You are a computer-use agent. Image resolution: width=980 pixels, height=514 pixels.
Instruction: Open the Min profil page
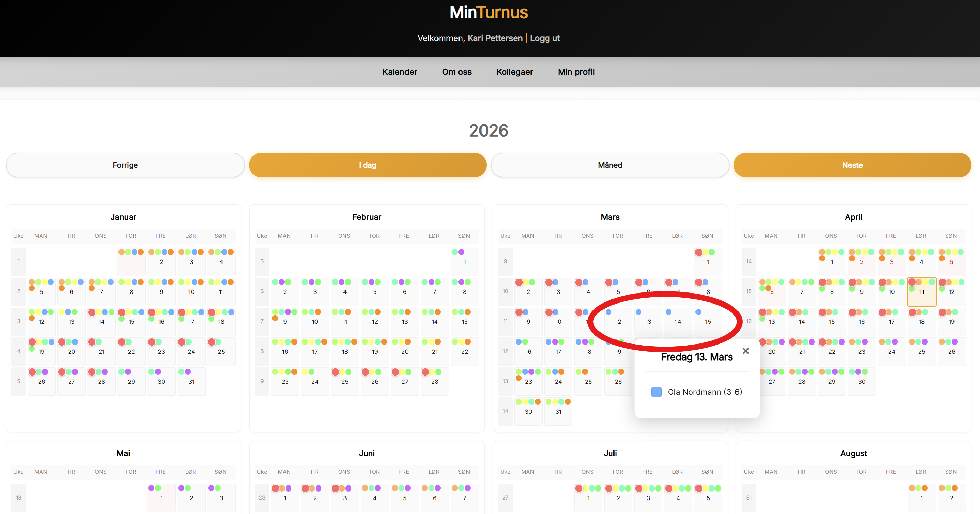click(576, 72)
